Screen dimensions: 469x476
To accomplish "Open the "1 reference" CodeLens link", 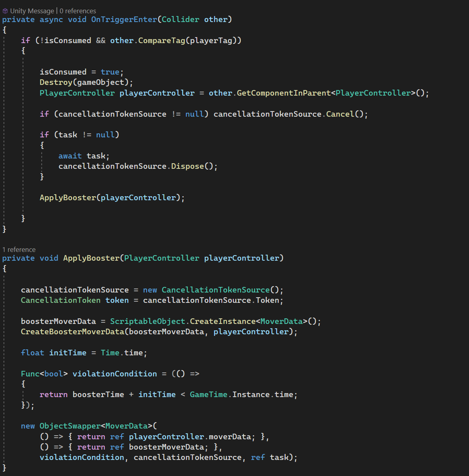I will click(19, 250).
